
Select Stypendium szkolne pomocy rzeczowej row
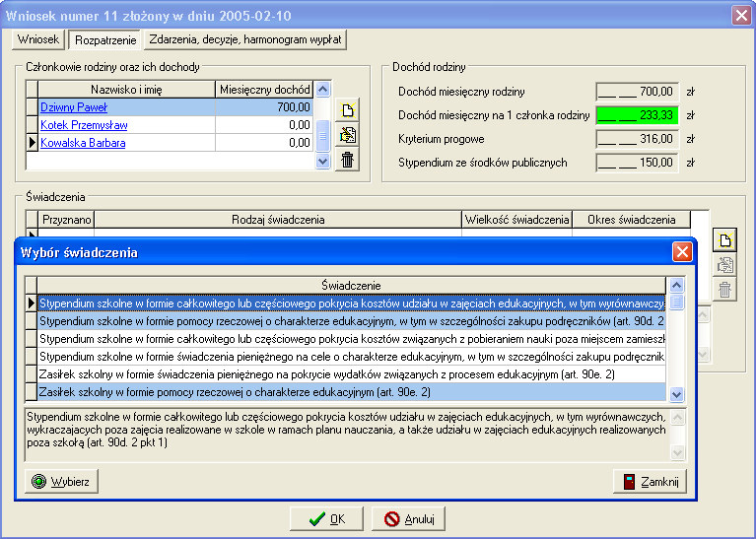[352, 321]
